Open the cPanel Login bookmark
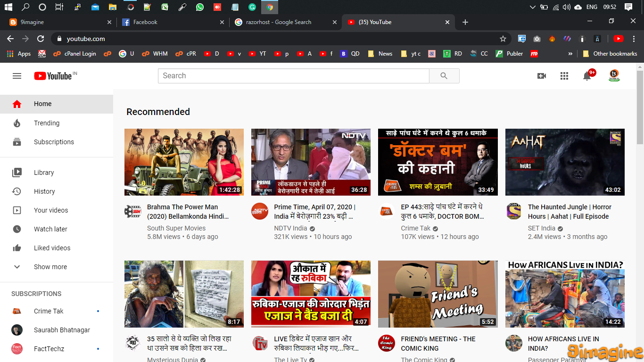This screenshot has height=362, width=644. [74, 54]
